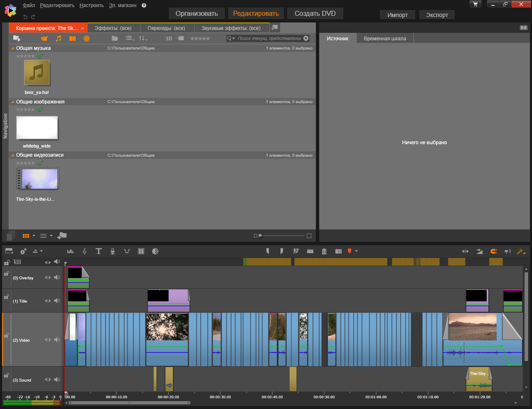Open the audio mixer in the timeline toolbar
The height and width of the screenshot is (409, 532).
[70, 251]
